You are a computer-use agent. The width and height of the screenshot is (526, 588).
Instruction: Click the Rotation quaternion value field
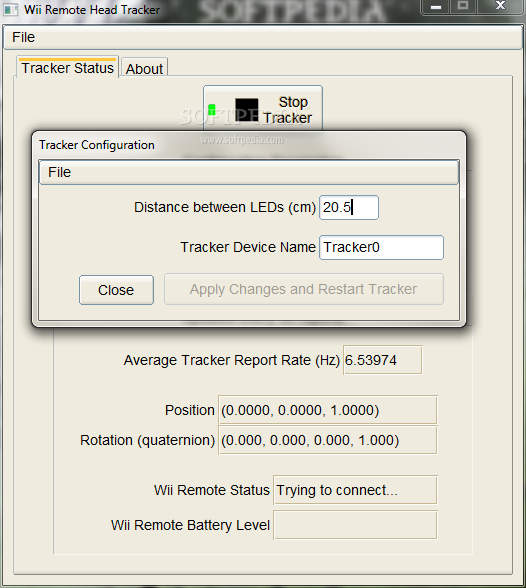coord(328,440)
